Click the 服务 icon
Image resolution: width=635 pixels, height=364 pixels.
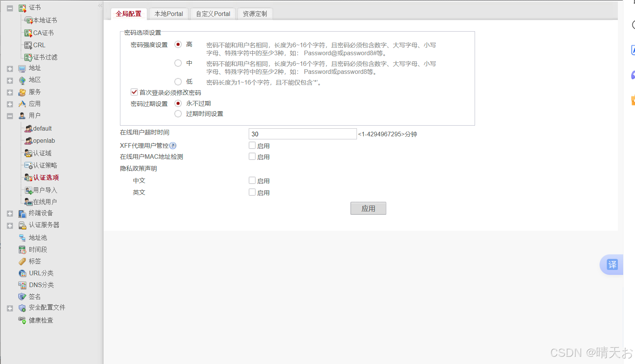click(22, 92)
